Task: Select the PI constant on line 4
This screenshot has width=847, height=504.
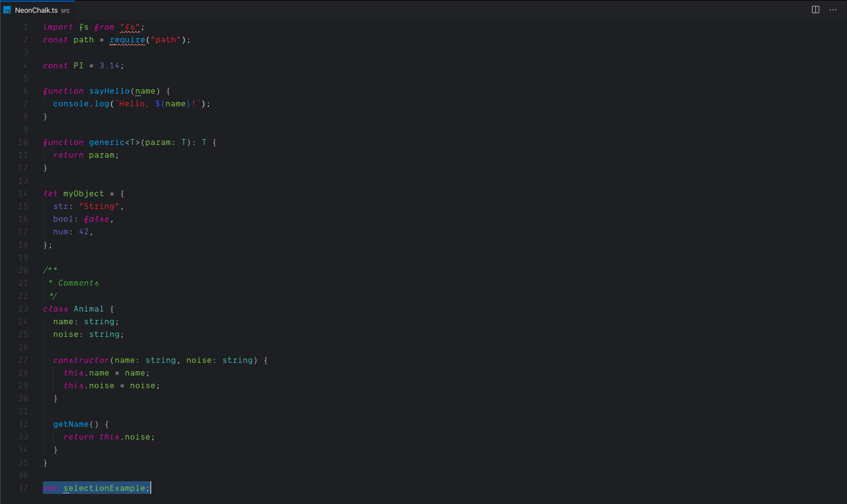Action: pyautogui.click(x=78, y=65)
